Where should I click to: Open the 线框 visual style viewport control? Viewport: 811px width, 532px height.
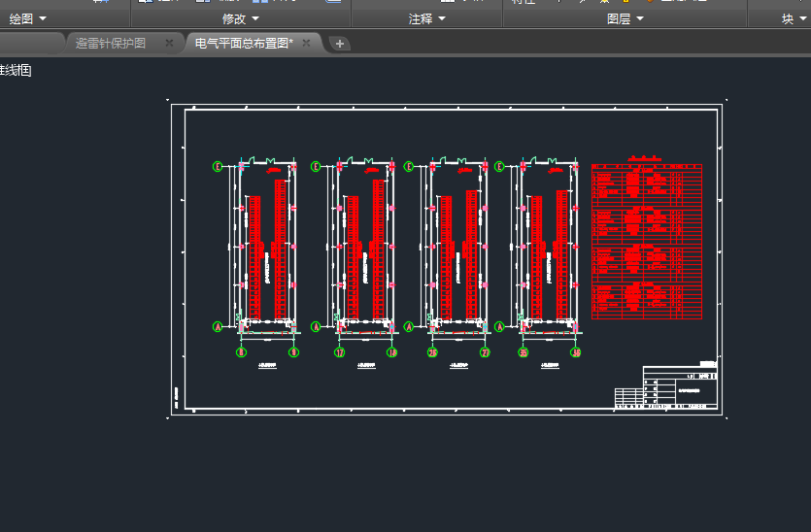tap(16, 70)
